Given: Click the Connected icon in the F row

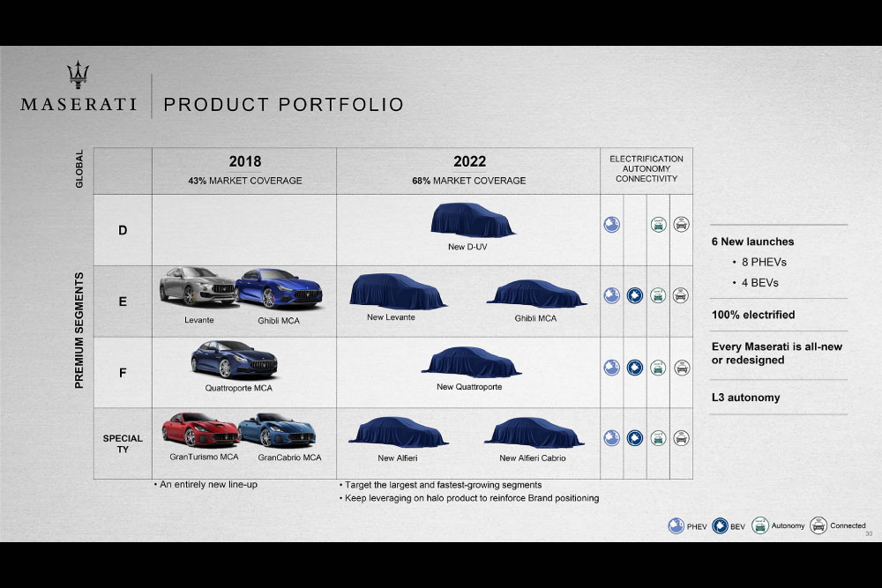Looking at the screenshot, I should pyautogui.click(x=682, y=367).
